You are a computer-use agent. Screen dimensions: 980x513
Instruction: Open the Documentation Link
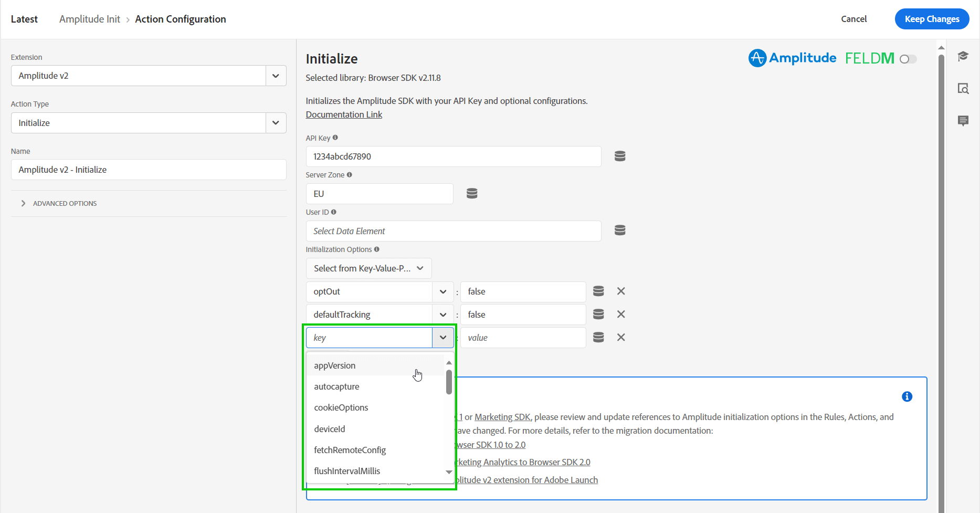pyautogui.click(x=344, y=114)
